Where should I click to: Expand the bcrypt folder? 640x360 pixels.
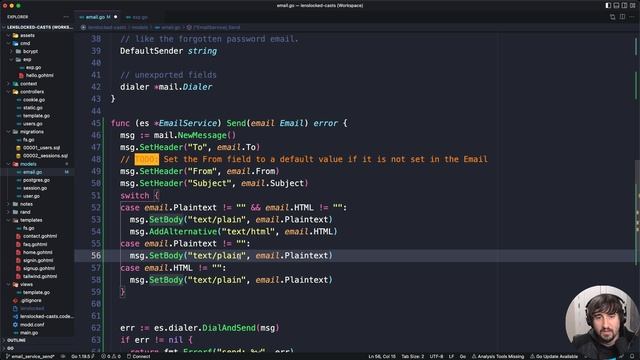(30, 51)
